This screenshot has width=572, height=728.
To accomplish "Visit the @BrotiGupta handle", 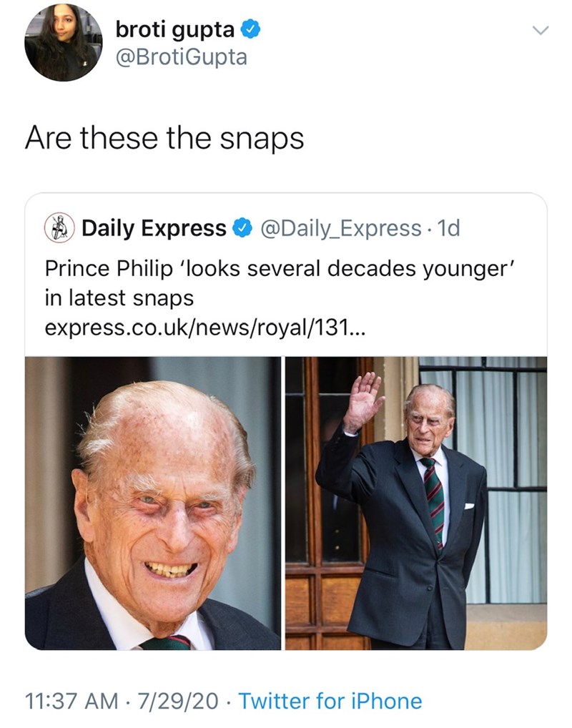I will coord(181,56).
